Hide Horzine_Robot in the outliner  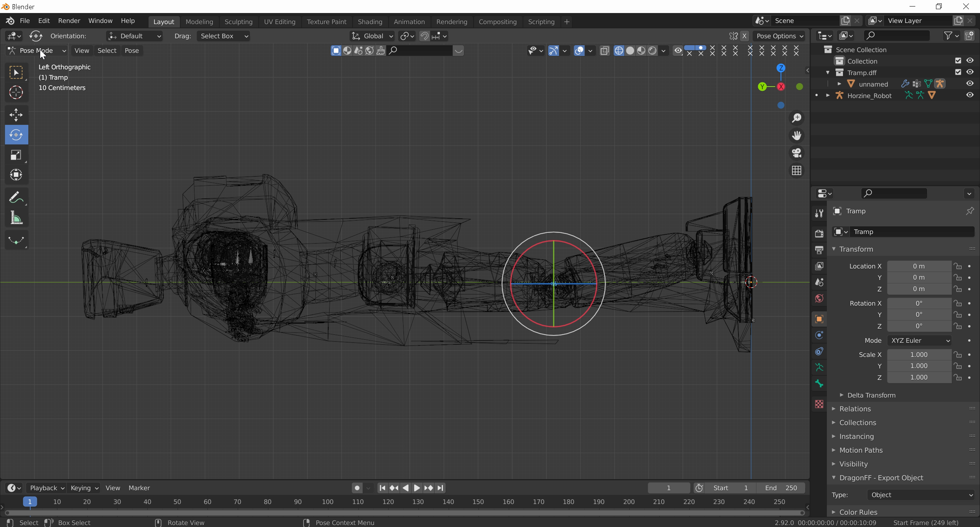point(969,95)
